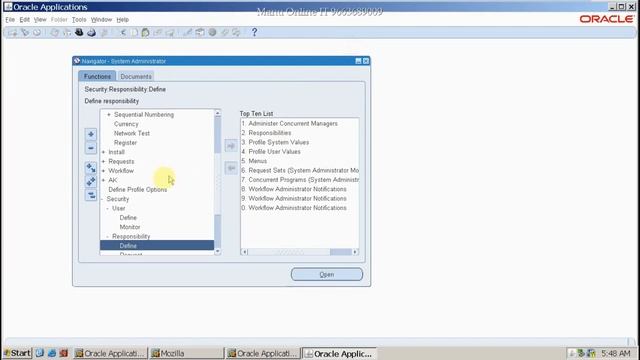Select Concurrent Programs list entry
Viewport: 640px width, 360px height.
(x=303, y=180)
